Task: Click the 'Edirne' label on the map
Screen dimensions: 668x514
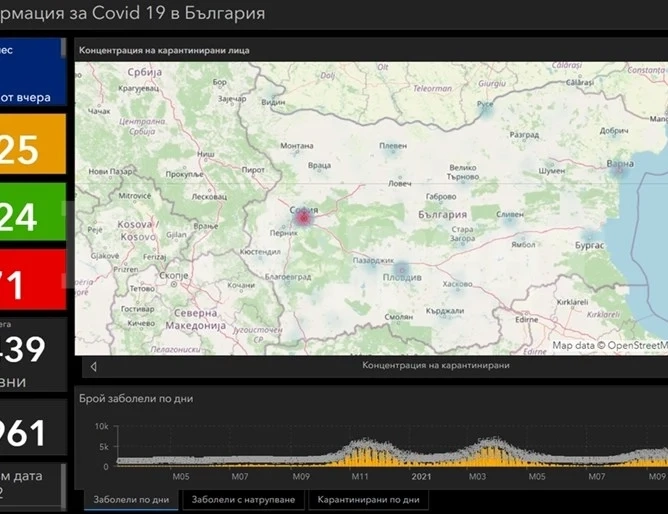Action: point(527,319)
